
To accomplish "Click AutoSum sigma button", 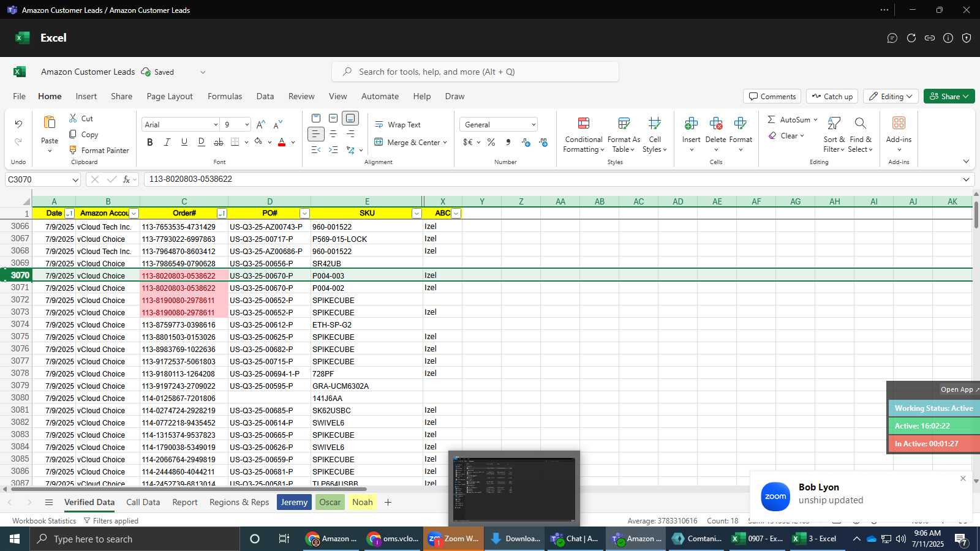I will (788, 120).
